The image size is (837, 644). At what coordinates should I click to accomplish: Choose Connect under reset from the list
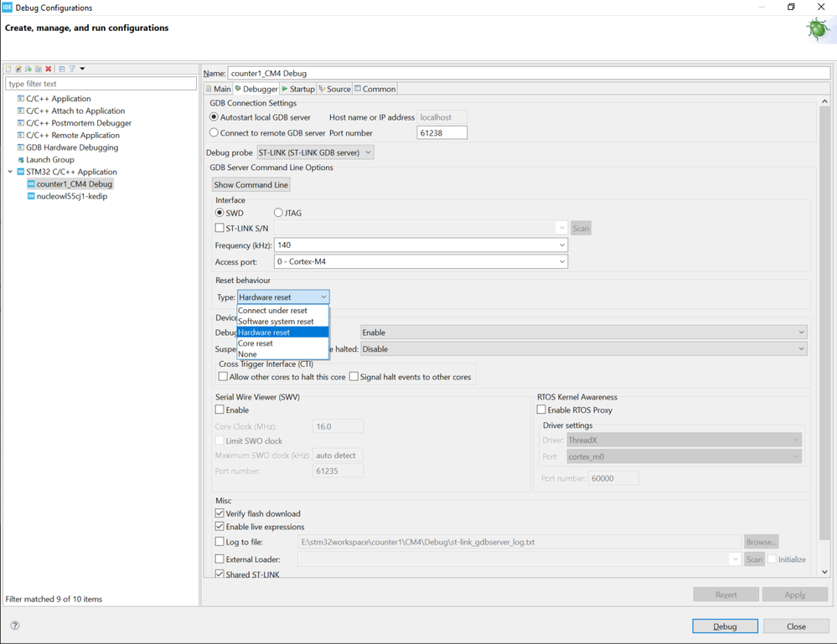click(283, 311)
